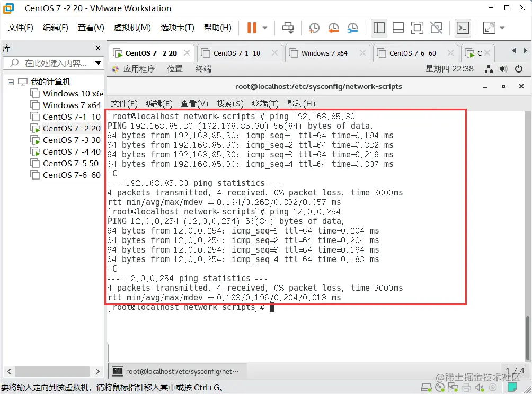Toggle the thumbnail bar visibility
The height and width of the screenshot is (394, 532).
tap(398, 29)
